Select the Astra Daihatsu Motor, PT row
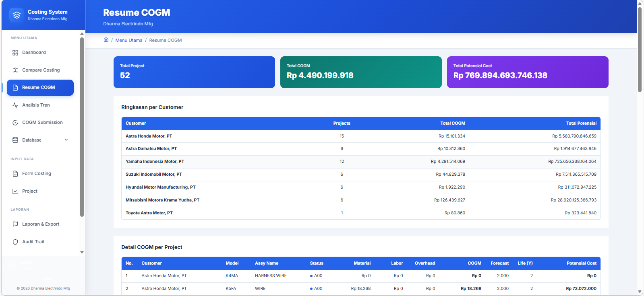Image resolution: width=644 pixels, height=296 pixels. pyautogui.click(x=361, y=149)
